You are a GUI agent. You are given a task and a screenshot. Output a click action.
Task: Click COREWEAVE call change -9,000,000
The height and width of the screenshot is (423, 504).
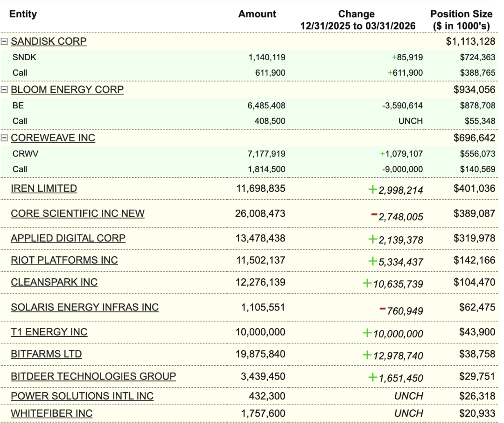point(402,169)
